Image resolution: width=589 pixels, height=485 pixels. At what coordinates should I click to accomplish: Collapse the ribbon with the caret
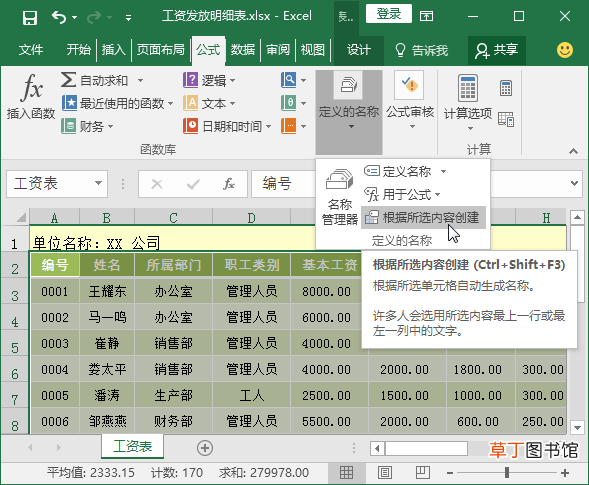573,151
